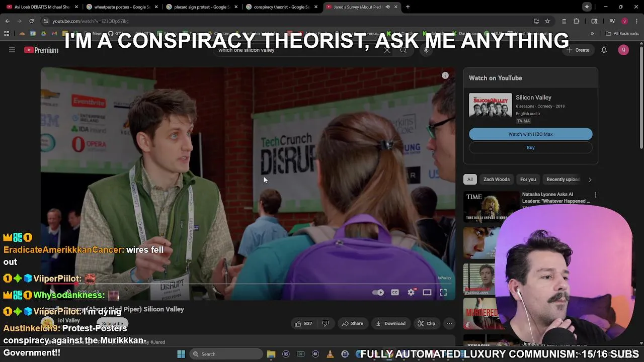Image resolution: width=644 pixels, height=362 pixels.
Task: Dislike the video
Action: (x=325, y=323)
